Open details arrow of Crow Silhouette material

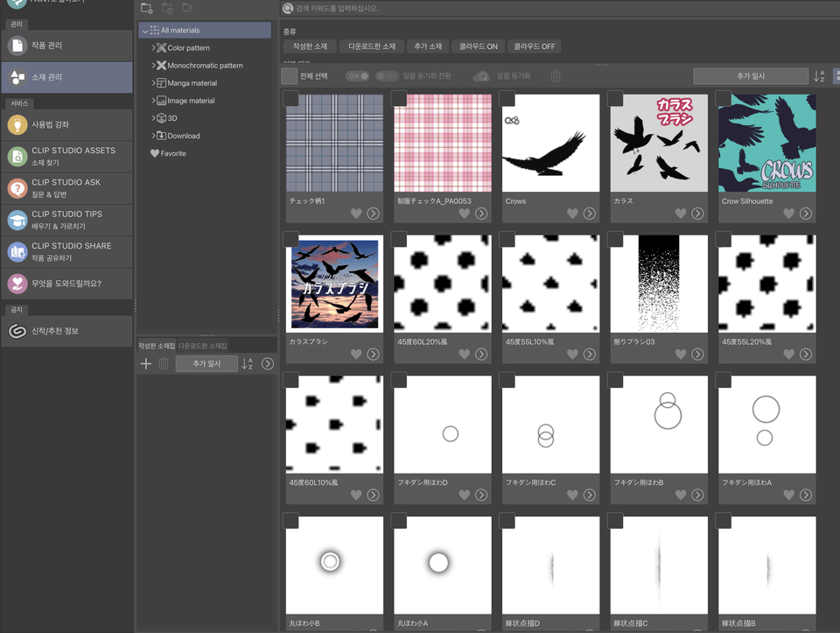click(806, 214)
